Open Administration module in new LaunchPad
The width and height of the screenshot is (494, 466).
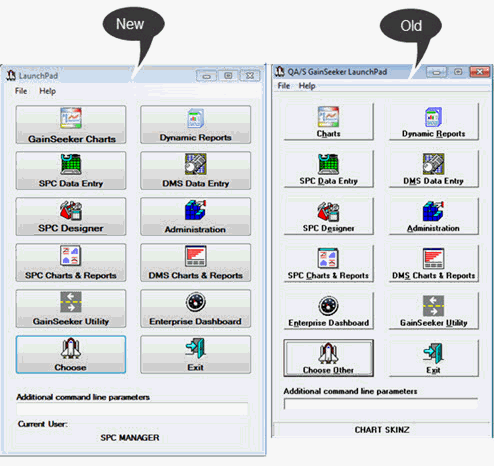coord(195,217)
